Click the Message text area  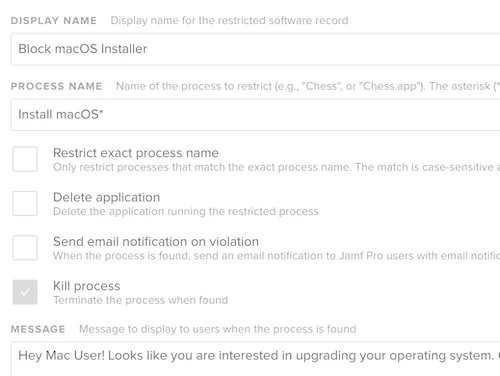255,359
